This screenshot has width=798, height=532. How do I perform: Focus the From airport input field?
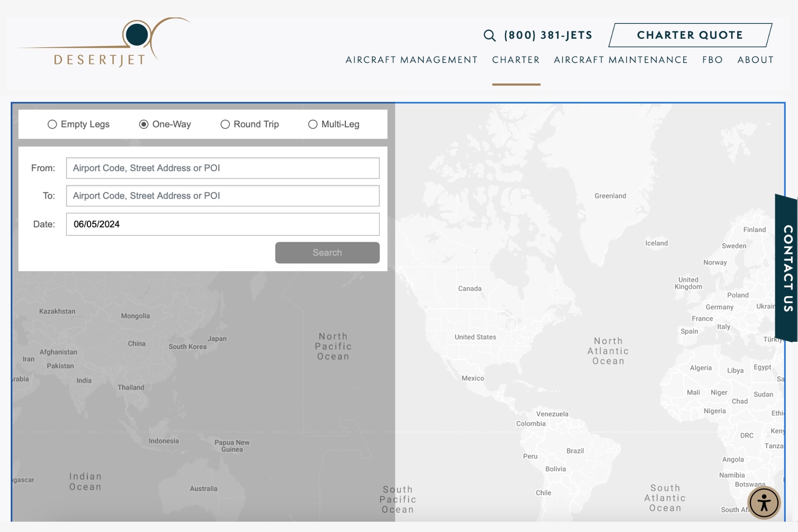223,168
